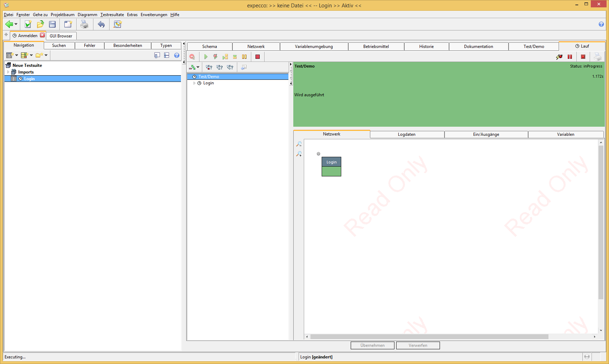Switch to the Logdaten tab
This screenshot has width=609, height=364.
(x=407, y=134)
